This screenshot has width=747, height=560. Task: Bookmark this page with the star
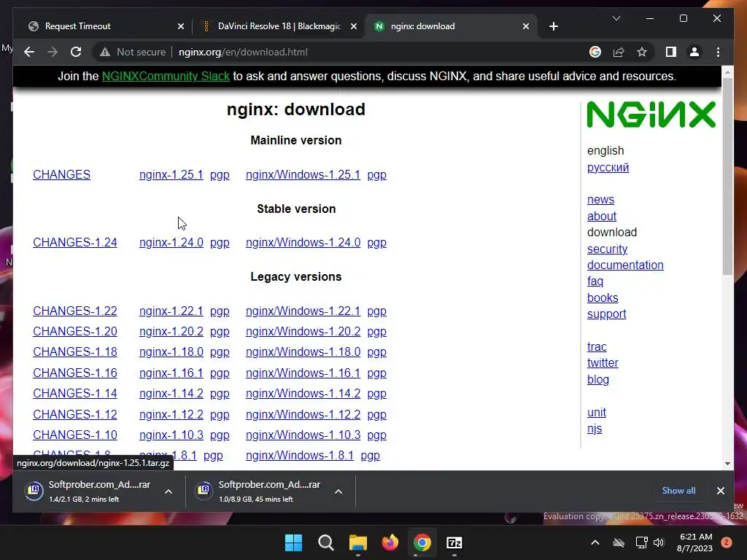coord(642,52)
